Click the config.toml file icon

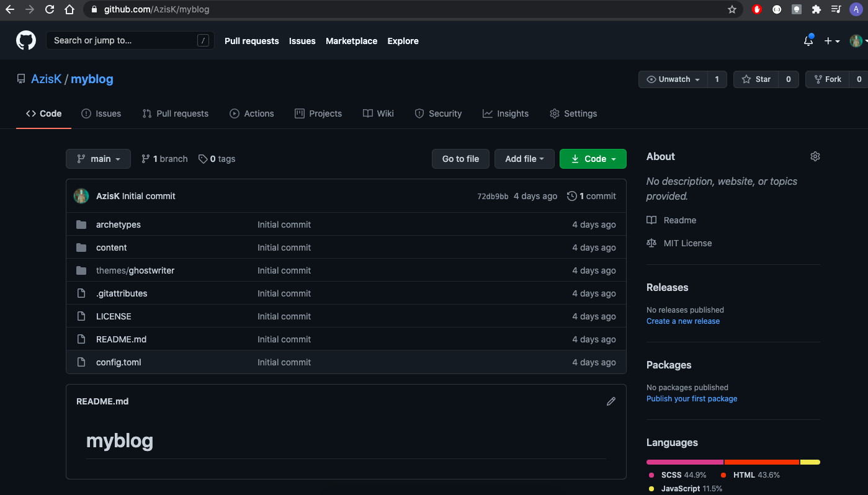[81, 362]
